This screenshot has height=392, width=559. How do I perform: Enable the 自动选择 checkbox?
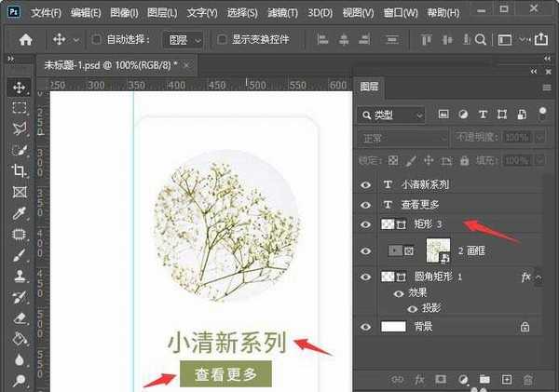pyautogui.click(x=98, y=40)
